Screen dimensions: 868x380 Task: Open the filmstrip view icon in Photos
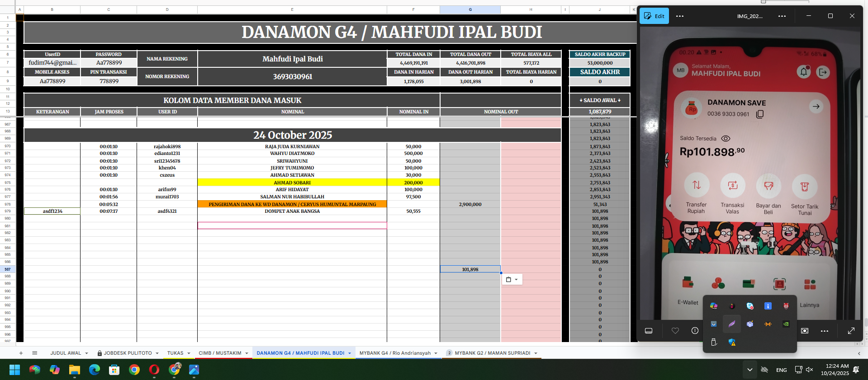[649, 331]
